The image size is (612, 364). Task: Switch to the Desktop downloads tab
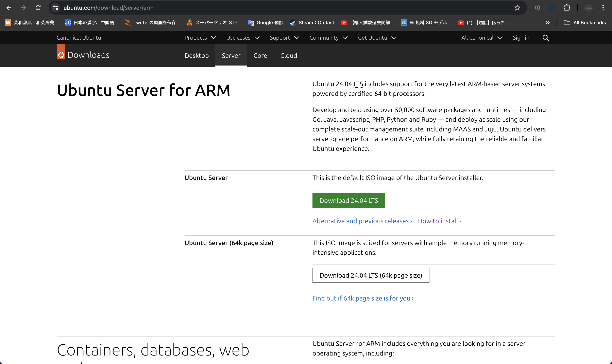[196, 56]
